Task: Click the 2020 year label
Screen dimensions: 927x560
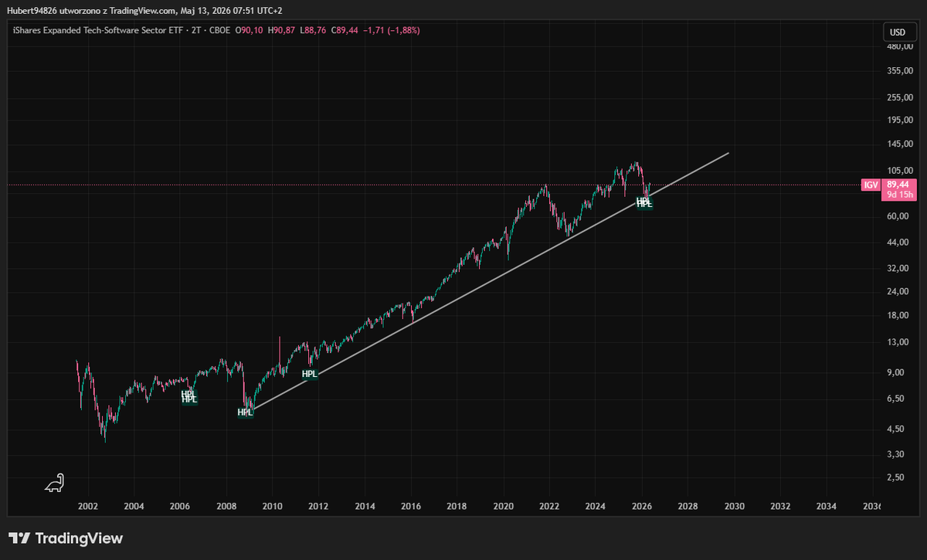Action: coord(503,507)
